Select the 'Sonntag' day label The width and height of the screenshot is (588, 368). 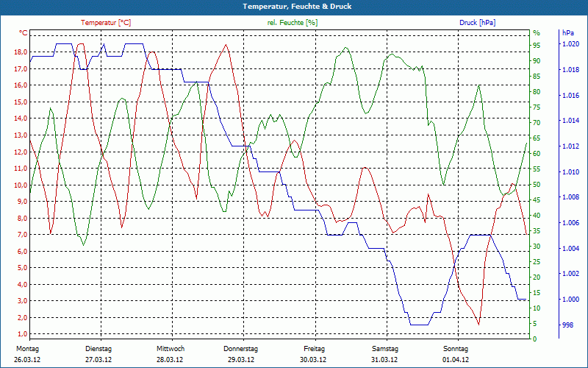[x=456, y=349]
